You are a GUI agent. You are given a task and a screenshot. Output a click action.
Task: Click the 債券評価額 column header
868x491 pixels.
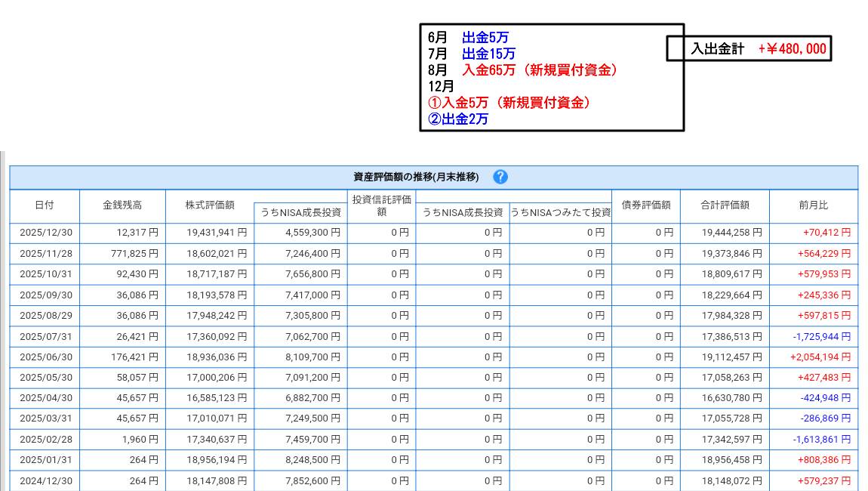[646, 205]
